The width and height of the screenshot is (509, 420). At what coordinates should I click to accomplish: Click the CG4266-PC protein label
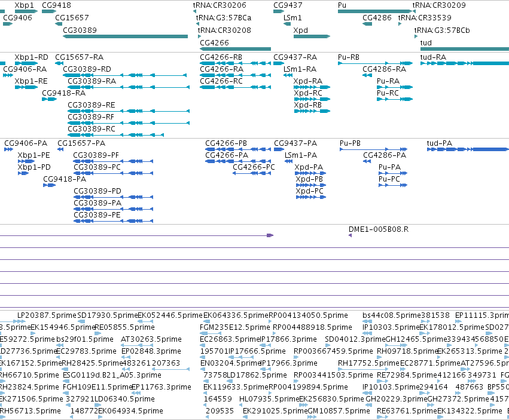[x=254, y=167]
